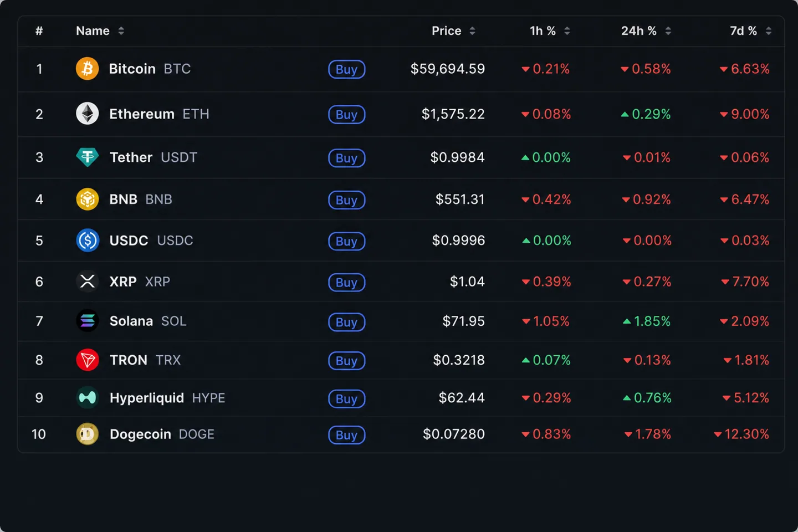This screenshot has width=798, height=532.
Task: Click the # rank column header
Action: 39,31
